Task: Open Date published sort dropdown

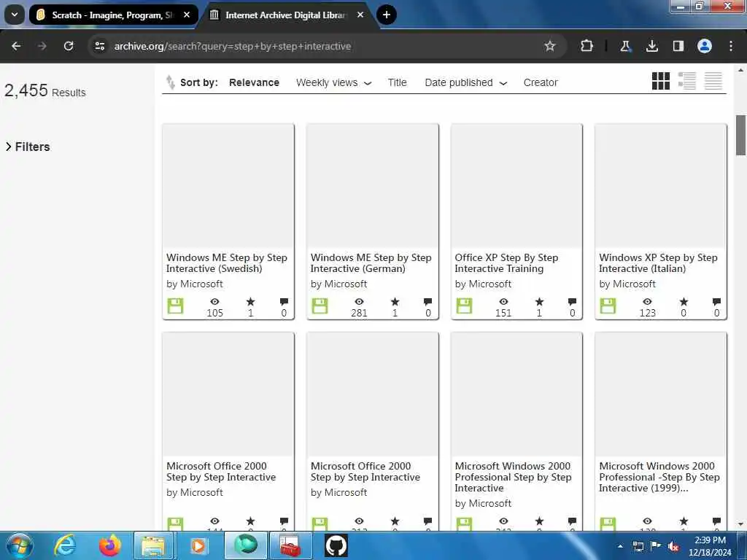Action: pyautogui.click(x=465, y=82)
